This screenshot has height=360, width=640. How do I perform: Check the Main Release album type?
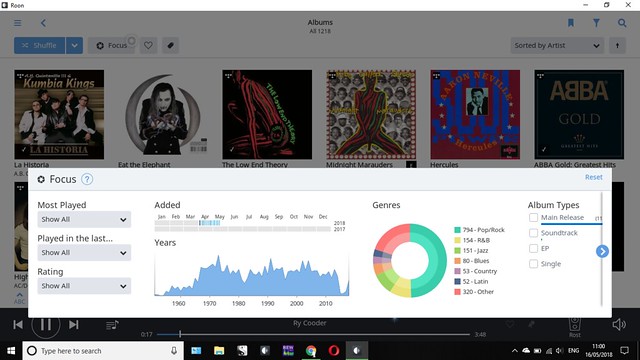tap(533, 218)
